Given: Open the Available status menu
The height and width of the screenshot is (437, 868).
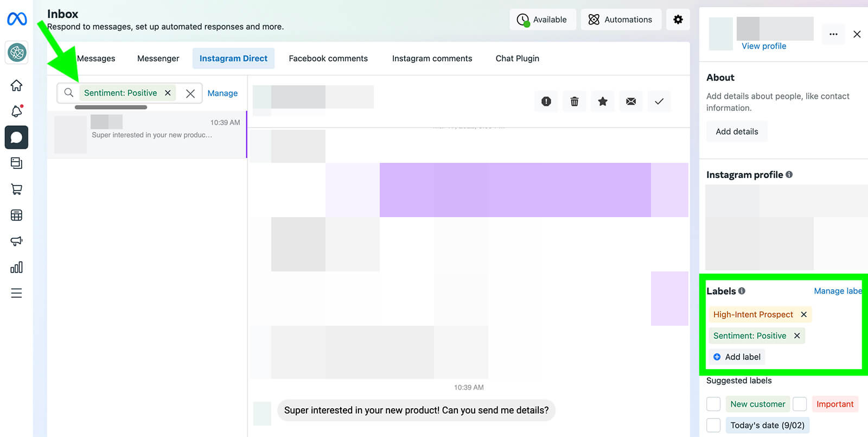Looking at the screenshot, I should click(542, 20).
